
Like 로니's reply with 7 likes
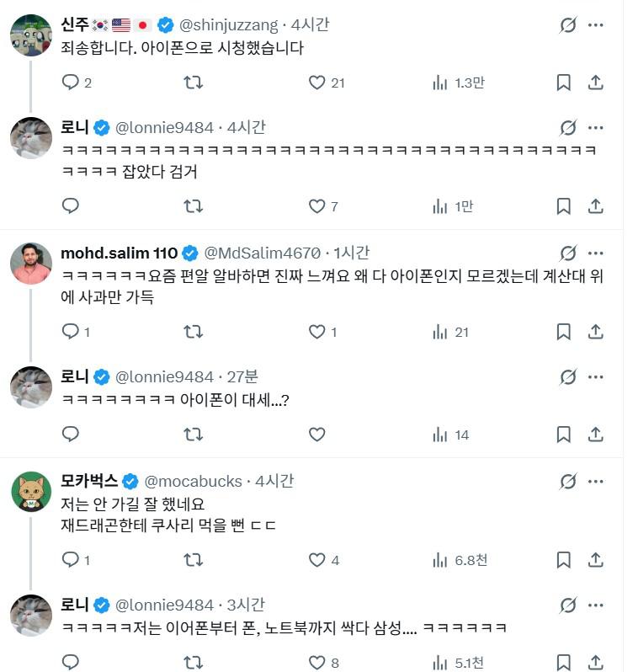point(316,206)
